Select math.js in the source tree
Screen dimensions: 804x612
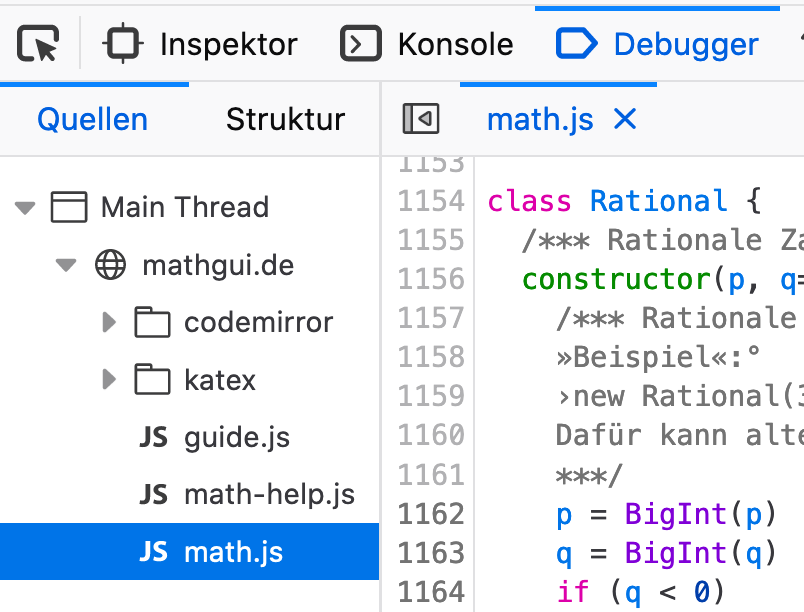pyautogui.click(x=233, y=552)
